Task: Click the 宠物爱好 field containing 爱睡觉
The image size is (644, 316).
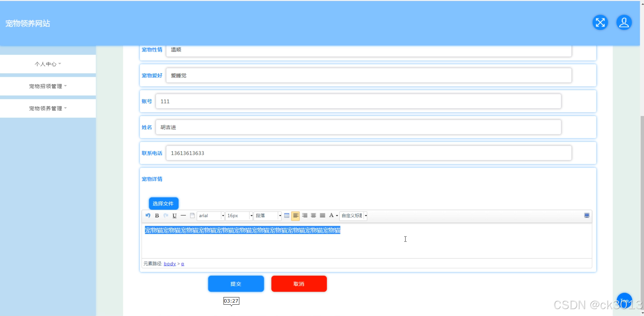Action: pos(369,75)
